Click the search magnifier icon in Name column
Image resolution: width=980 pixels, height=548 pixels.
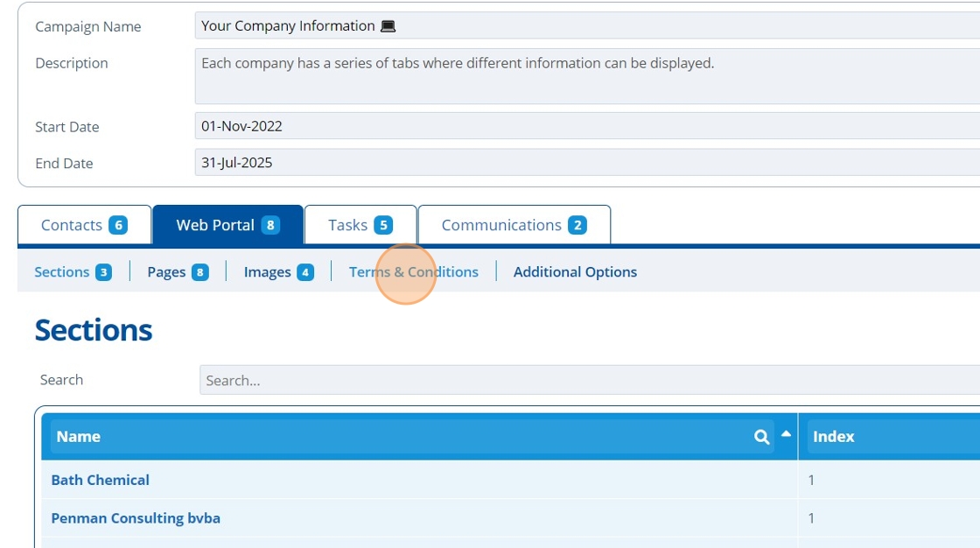[x=761, y=437]
